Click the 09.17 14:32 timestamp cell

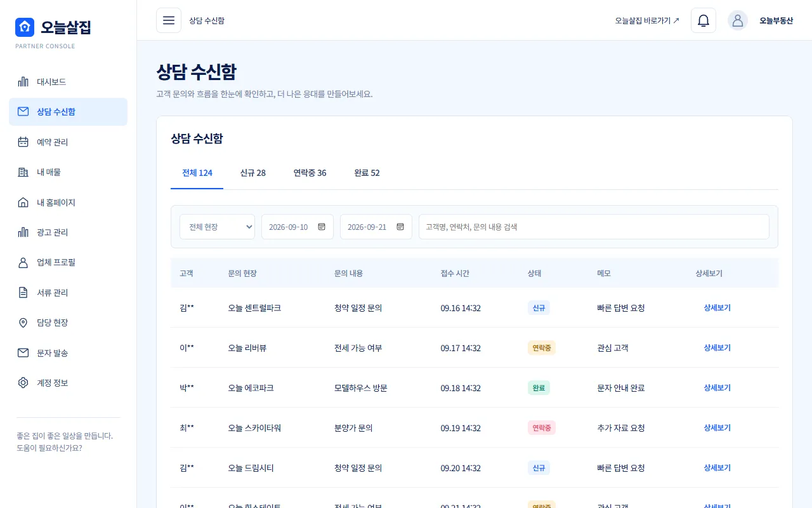tap(461, 348)
